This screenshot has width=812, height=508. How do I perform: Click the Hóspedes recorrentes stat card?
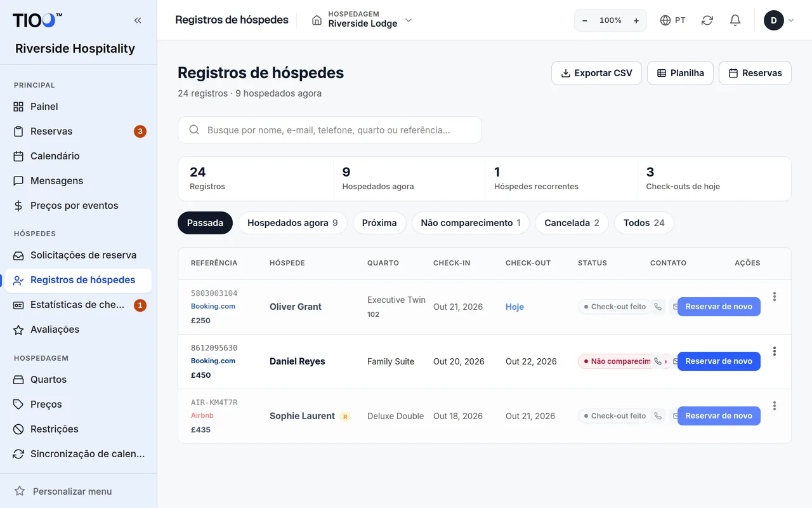561,178
